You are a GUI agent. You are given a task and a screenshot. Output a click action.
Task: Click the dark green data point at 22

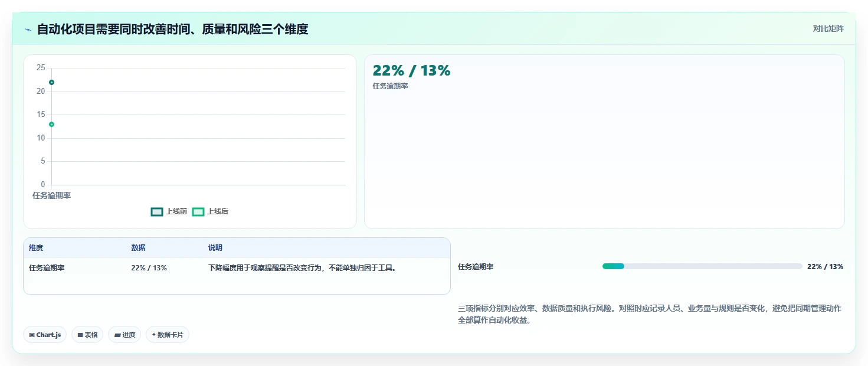[51, 82]
